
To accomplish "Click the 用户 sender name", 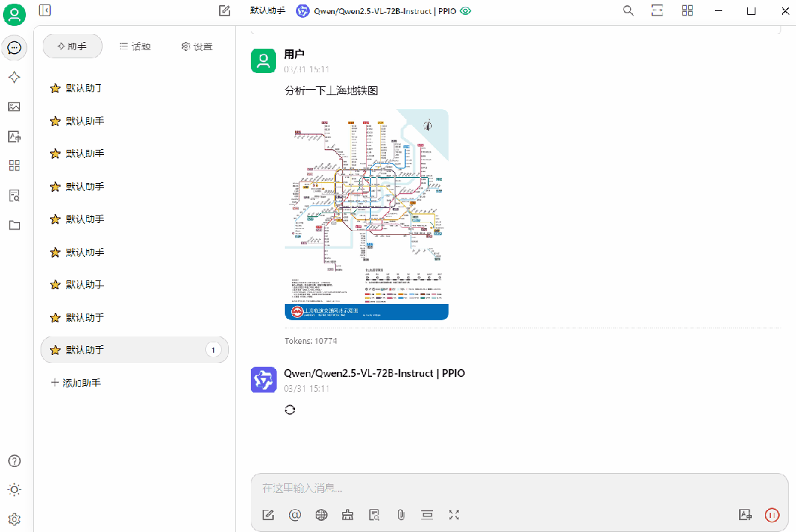I will (294, 55).
